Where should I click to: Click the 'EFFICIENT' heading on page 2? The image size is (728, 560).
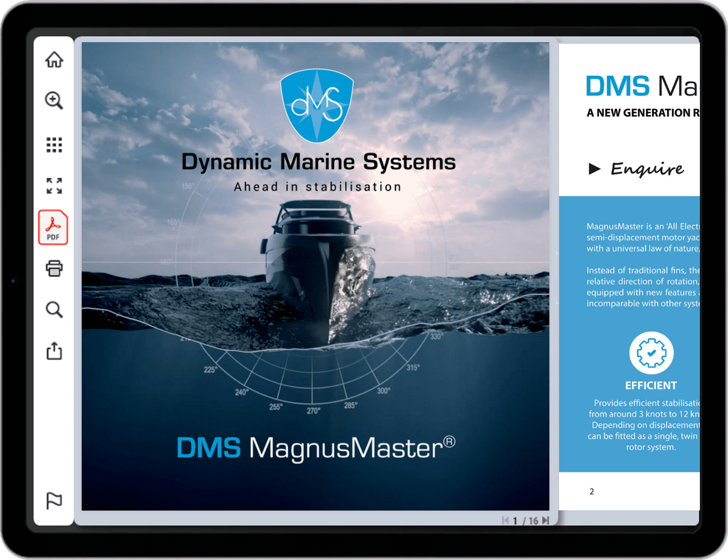pos(651,385)
